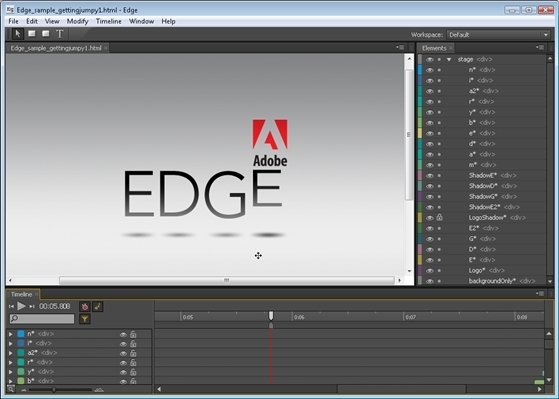Click the timeline zoom-in large mountains icon
The height and width of the screenshot is (399, 559).
(99, 390)
